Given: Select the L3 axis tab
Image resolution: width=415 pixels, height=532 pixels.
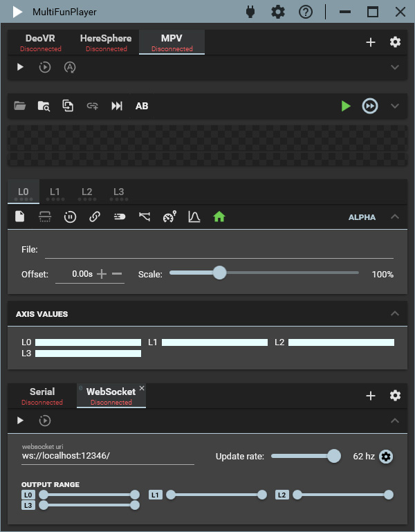Looking at the screenshot, I should click(119, 192).
